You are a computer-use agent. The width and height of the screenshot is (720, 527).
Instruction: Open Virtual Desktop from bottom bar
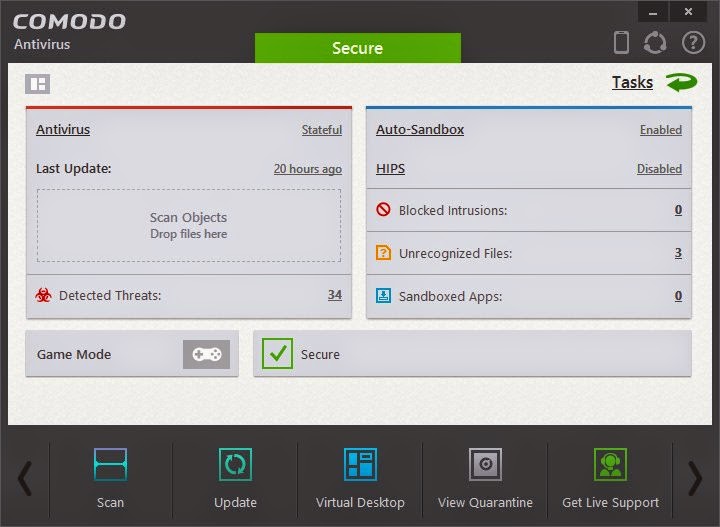pyautogui.click(x=360, y=478)
